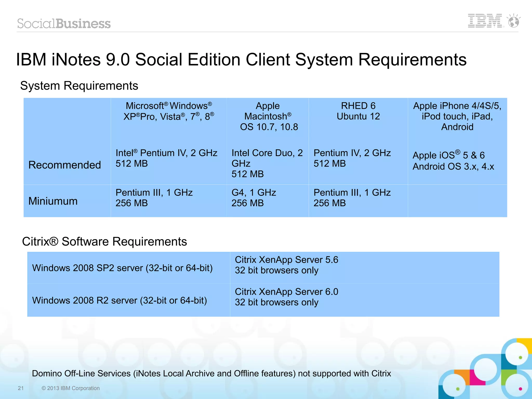The height and width of the screenshot is (399, 532).
Task: Click the 'RHED 6 Ubuntu 12' header cell
Action: point(358,111)
